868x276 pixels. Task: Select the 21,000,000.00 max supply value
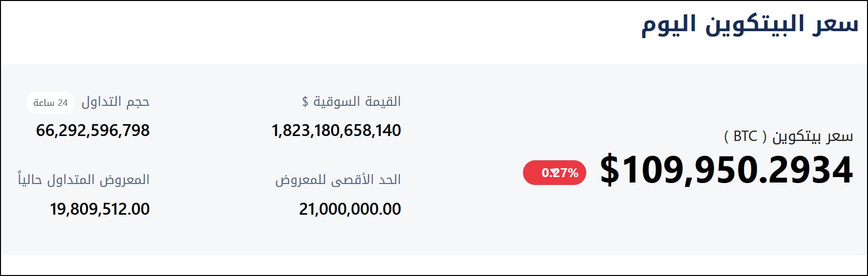pyautogui.click(x=350, y=209)
